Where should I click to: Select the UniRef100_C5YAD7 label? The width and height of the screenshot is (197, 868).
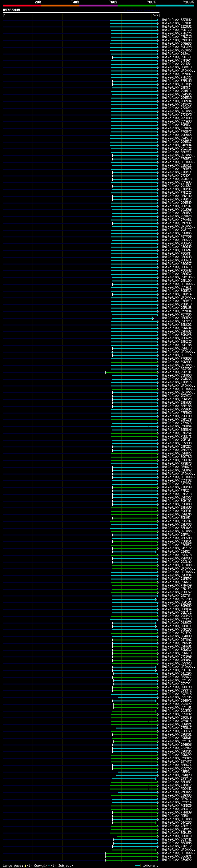pyautogui.click(x=176, y=74)
